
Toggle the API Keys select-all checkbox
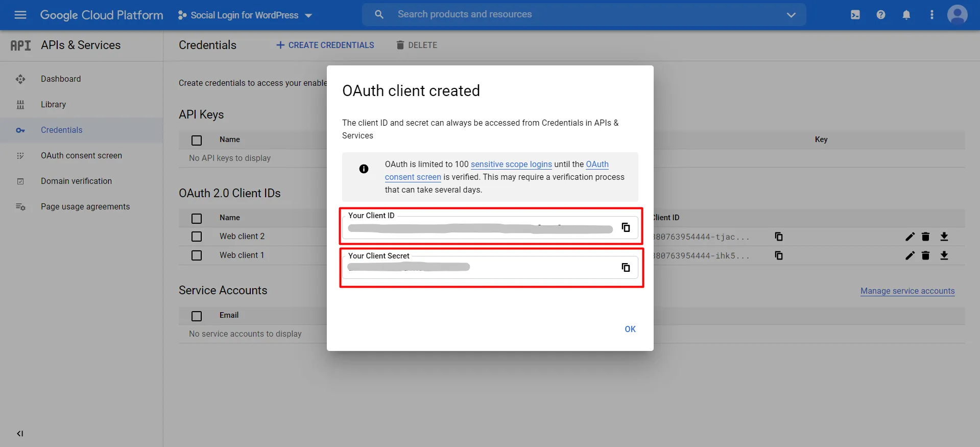[x=197, y=140]
